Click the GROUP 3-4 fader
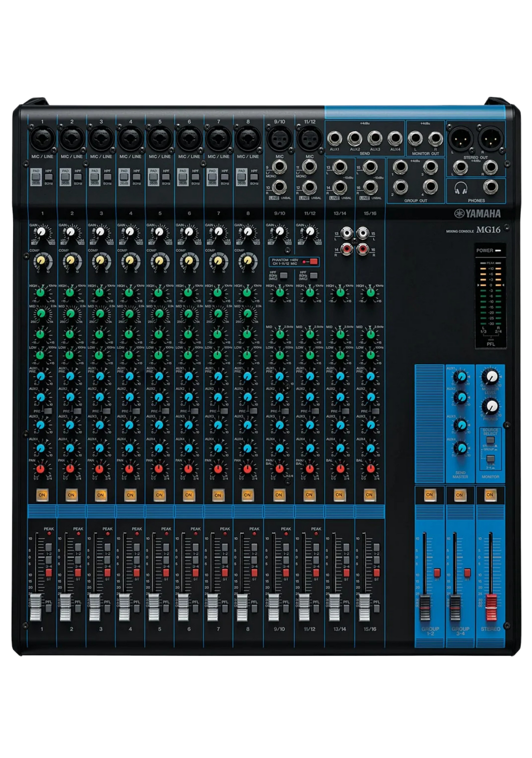 point(455,607)
